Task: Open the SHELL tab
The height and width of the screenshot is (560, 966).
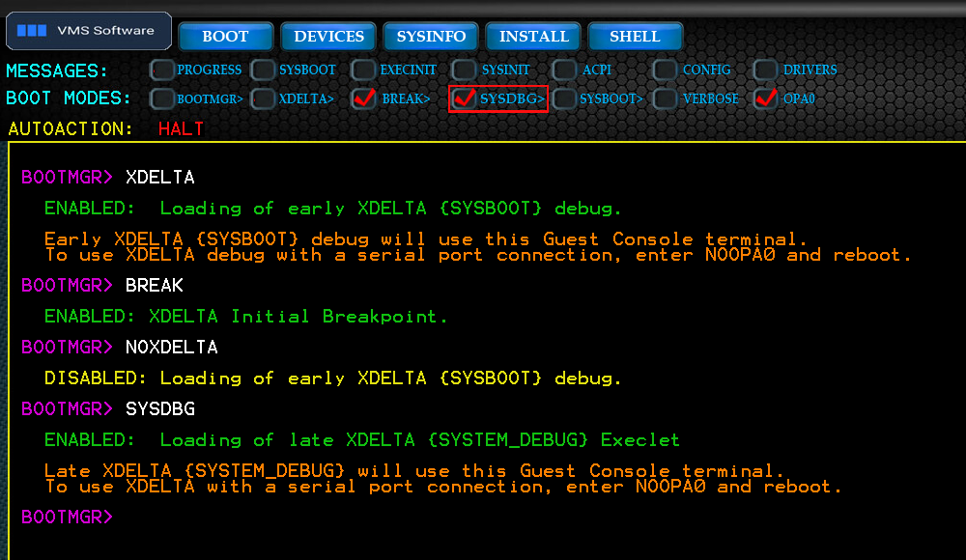Action: click(636, 37)
